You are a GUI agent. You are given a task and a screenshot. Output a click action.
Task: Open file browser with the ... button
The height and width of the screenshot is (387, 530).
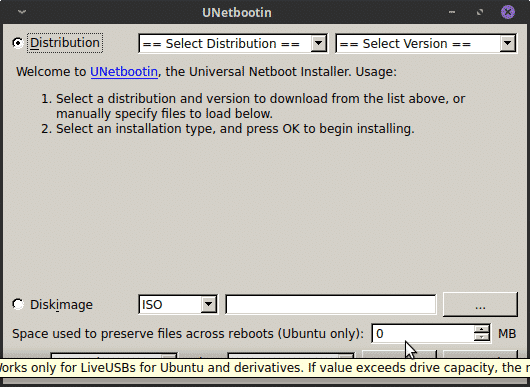coord(480,305)
